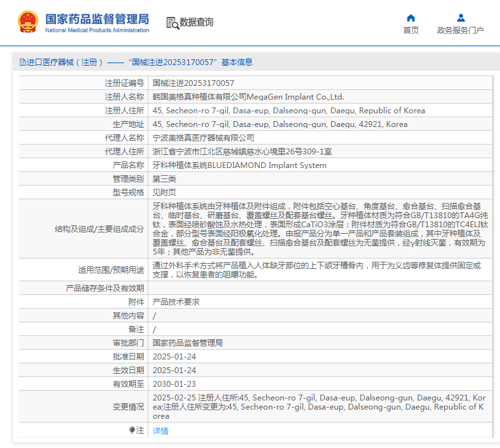
Task: Click the 宁波美格真医疗器械有限公司 agent name
Action: pyautogui.click(x=203, y=138)
